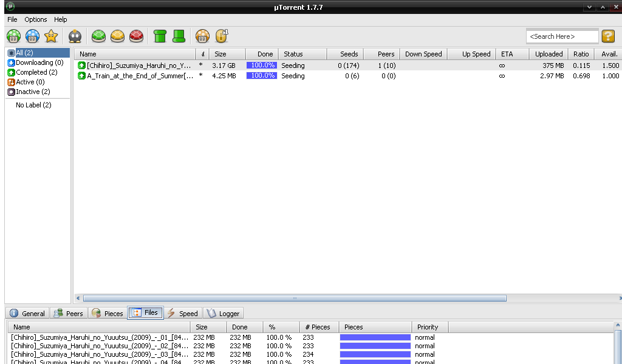Sort torrents by the Ratio column header
Viewport: 622px width, 364px height.
(x=581, y=54)
